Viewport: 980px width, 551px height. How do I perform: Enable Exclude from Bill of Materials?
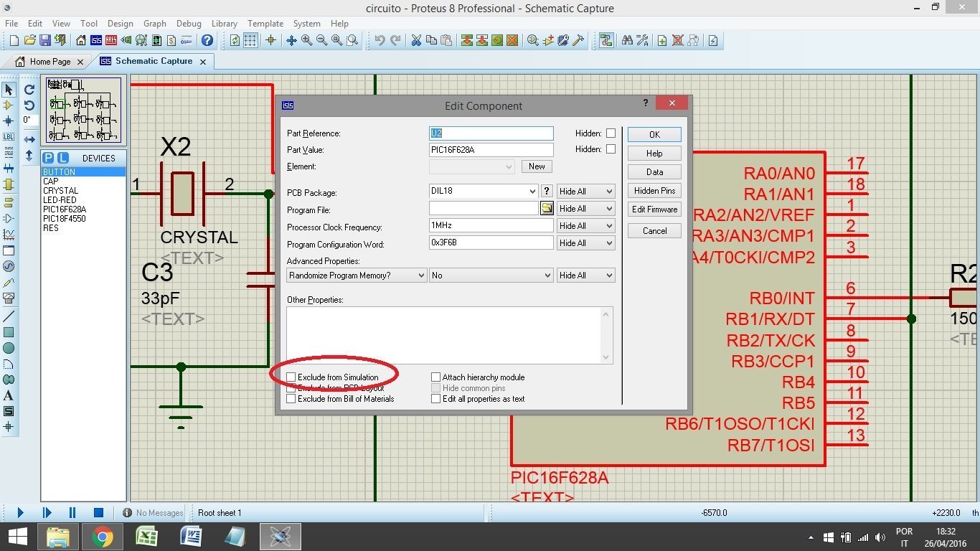(x=291, y=399)
